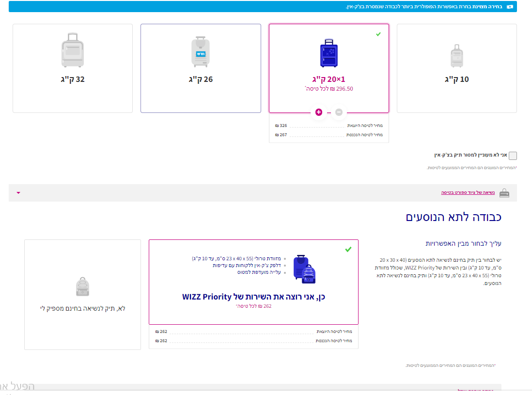Decrease 20 kg bag count with minus

point(339,112)
